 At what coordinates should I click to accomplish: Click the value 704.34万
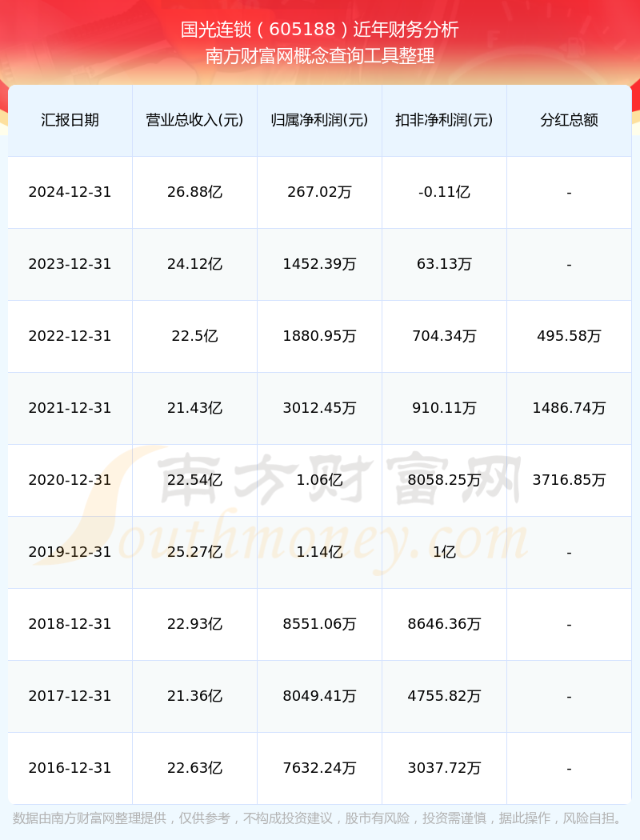pyautogui.click(x=445, y=336)
